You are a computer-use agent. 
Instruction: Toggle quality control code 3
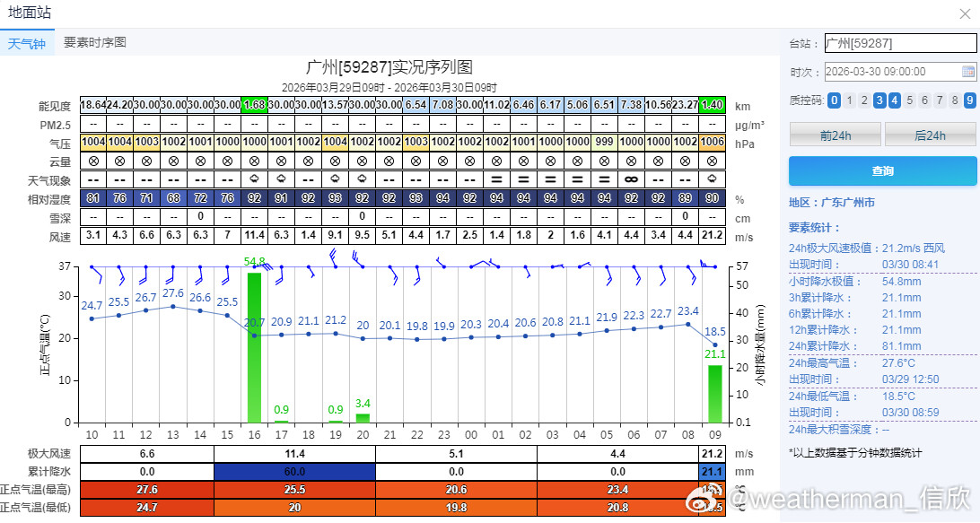pos(879,100)
